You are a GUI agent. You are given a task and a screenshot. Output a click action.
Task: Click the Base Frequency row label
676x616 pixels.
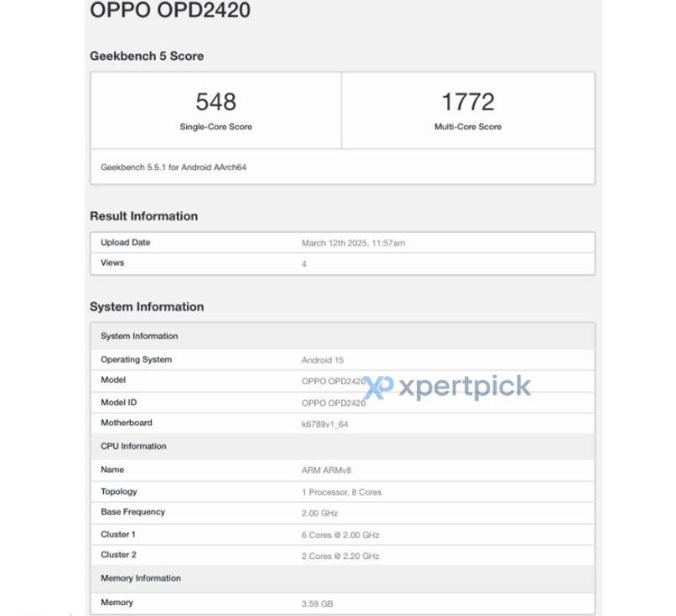pyautogui.click(x=133, y=512)
